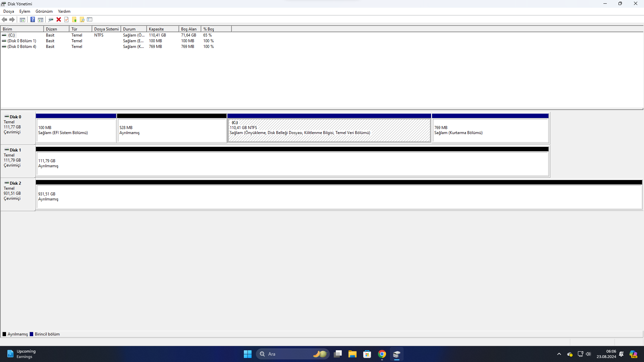Click the show/hide console tree toolbar icon
Viewport: 644px width, 362px height.
point(22,19)
